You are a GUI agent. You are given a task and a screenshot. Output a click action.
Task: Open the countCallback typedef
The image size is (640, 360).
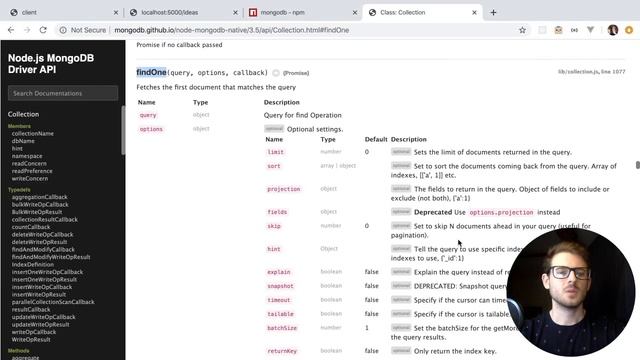31,227
